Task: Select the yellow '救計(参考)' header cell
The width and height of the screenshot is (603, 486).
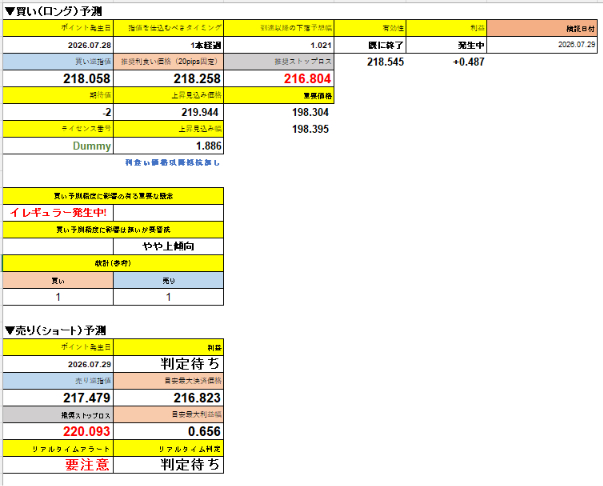Action: click(113, 263)
